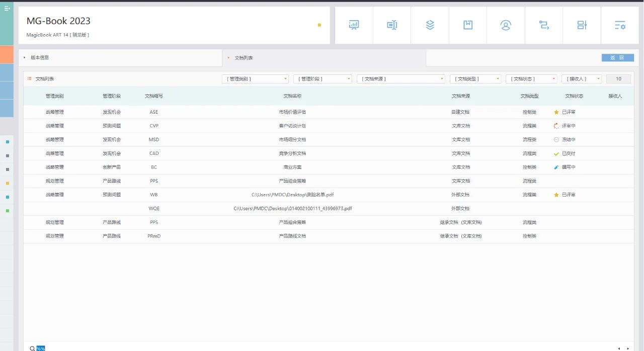The image size is (644, 351).
Task: Open the 测验名单.pdf document row
Action: click(292, 195)
